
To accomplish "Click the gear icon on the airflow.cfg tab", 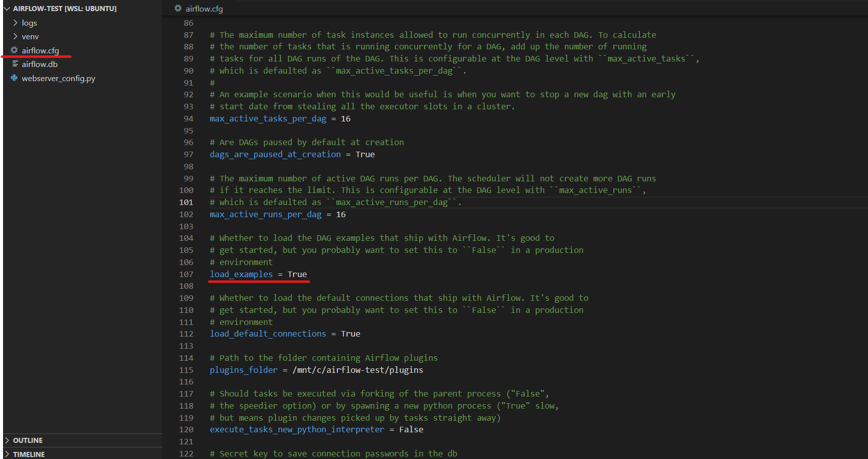I will tap(178, 9).
